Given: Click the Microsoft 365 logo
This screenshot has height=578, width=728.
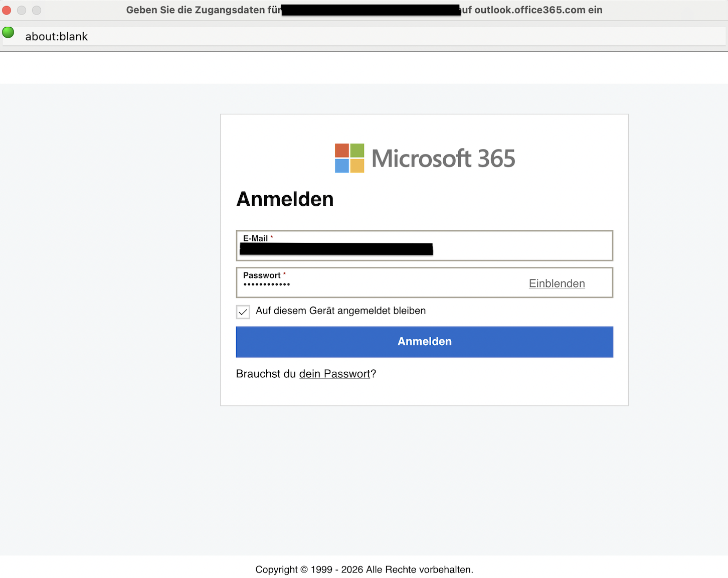Looking at the screenshot, I should 425,158.
